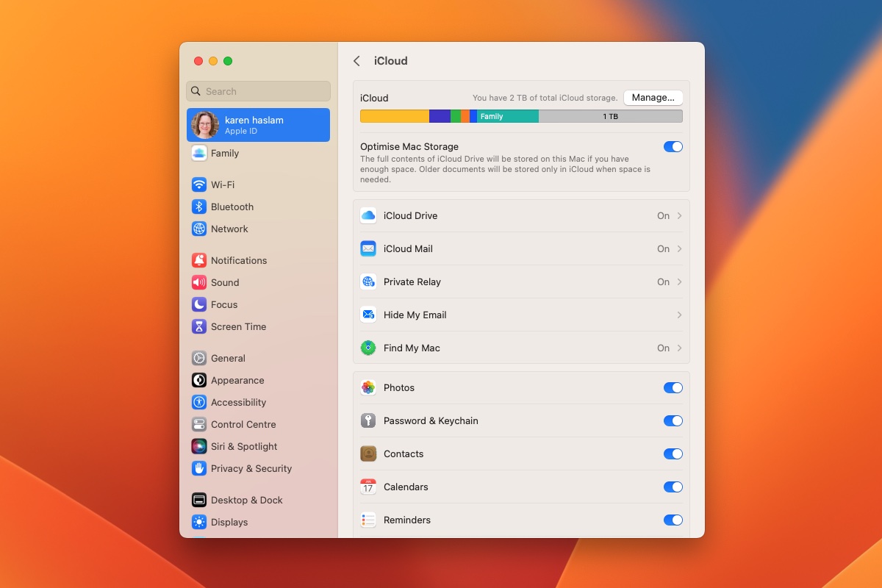Image resolution: width=882 pixels, height=588 pixels.
Task: Expand Private Relay row chevron
Action: pos(679,282)
